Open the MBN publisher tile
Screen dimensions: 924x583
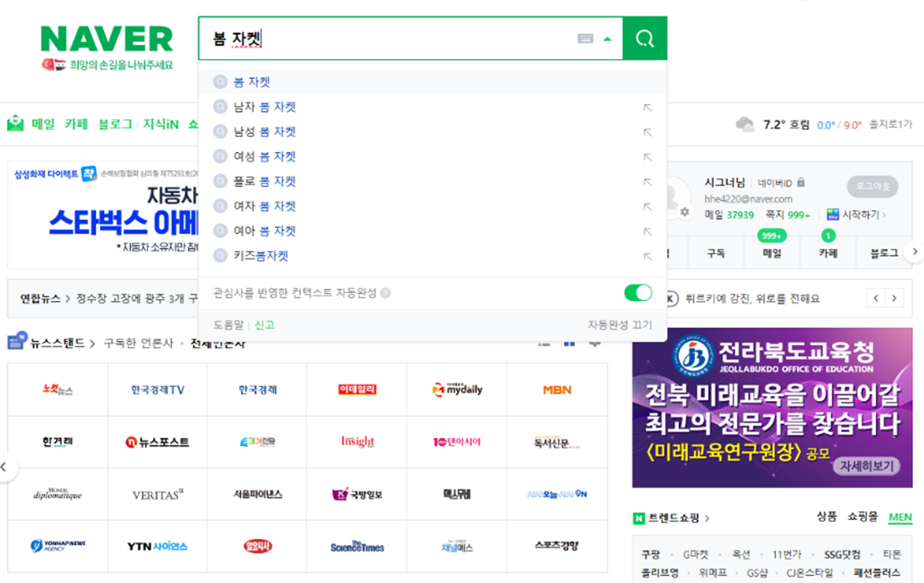557,389
